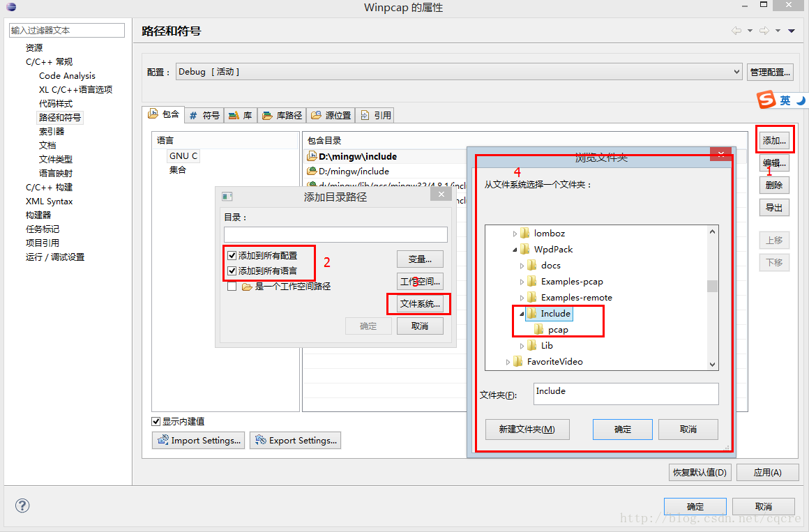This screenshot has width=809, height=532.
Task: Click the 变量... button
Action: click(x=420, y=259)
